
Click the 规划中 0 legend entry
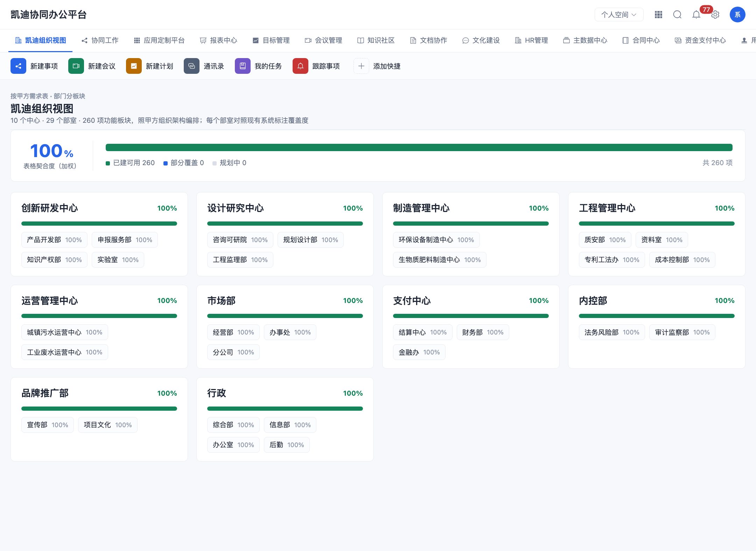[230, 163]
